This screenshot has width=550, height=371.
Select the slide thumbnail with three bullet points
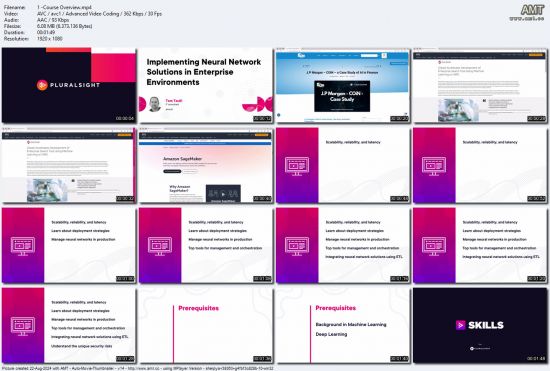69,245
